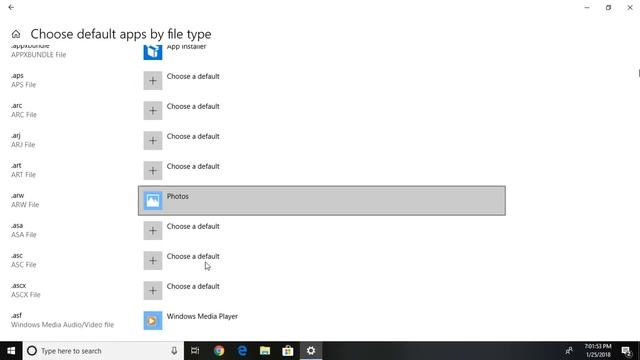Click the Windows Media Player icon for .asf
Viewport: 640px width, 360px height.
point(153,321)
